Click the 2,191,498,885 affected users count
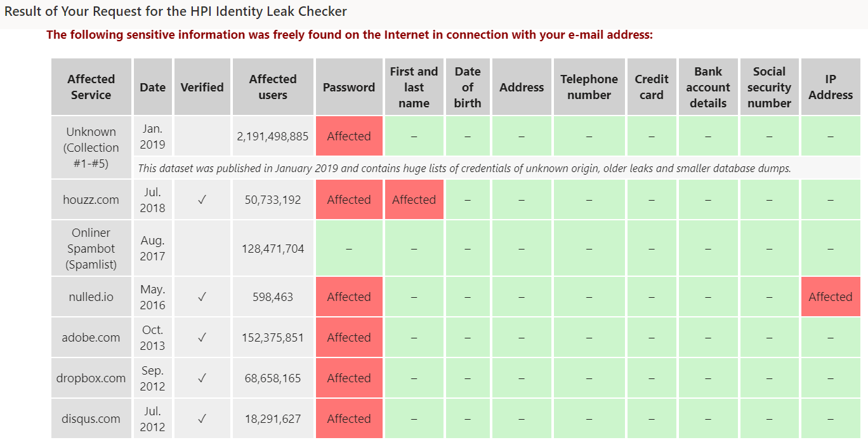 [x=272, y=136]
